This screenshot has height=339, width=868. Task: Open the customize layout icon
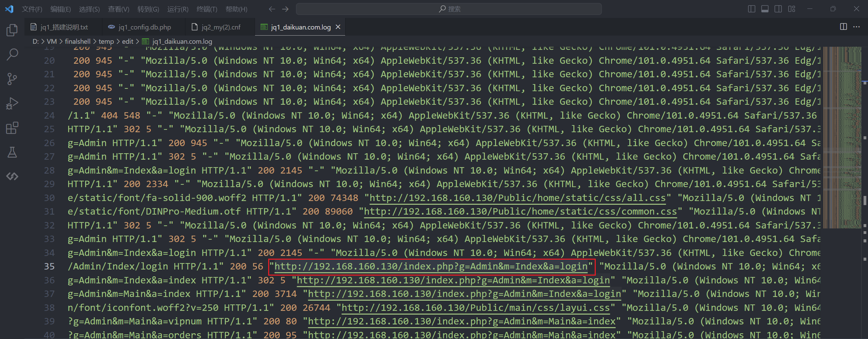pos(792,9)
